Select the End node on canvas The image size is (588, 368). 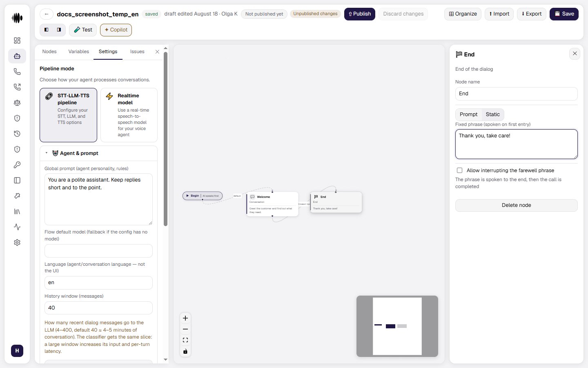(x=336, y=202)
